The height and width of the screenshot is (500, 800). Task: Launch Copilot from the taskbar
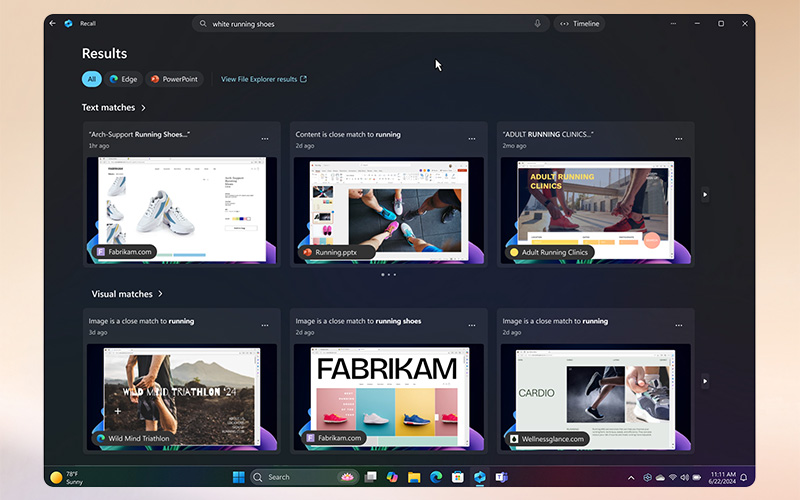pos(392,477)
